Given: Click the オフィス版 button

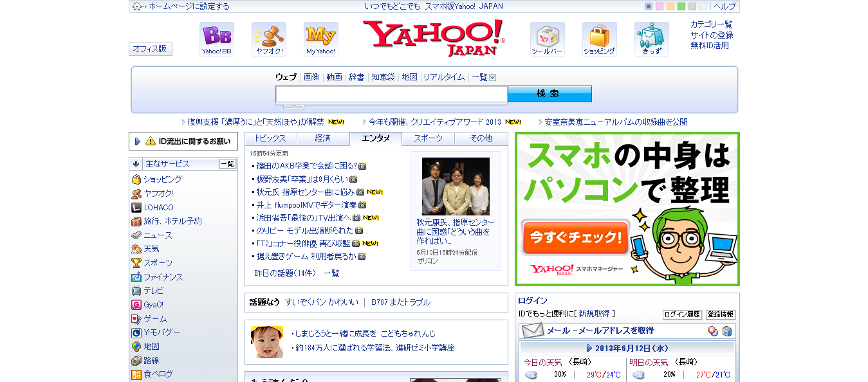Looking at the screenshot, I should [x=151, y=49].
